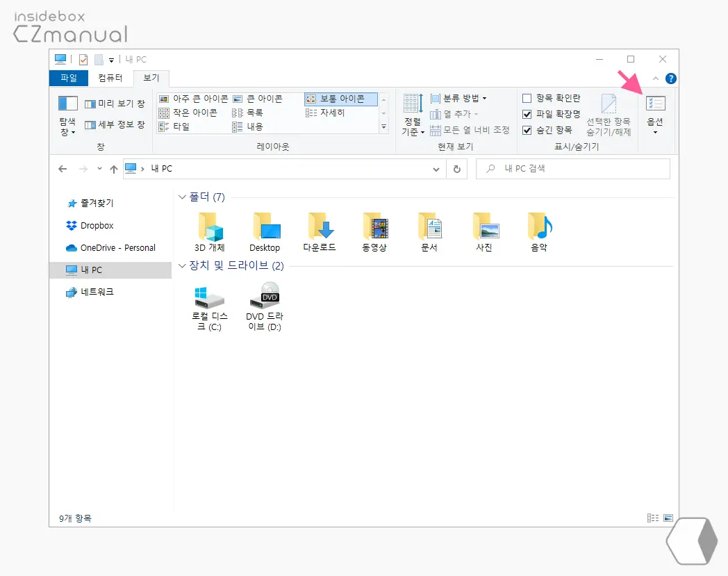Open the Options (옵션) button
728x576 pixels.
(655, 115)
